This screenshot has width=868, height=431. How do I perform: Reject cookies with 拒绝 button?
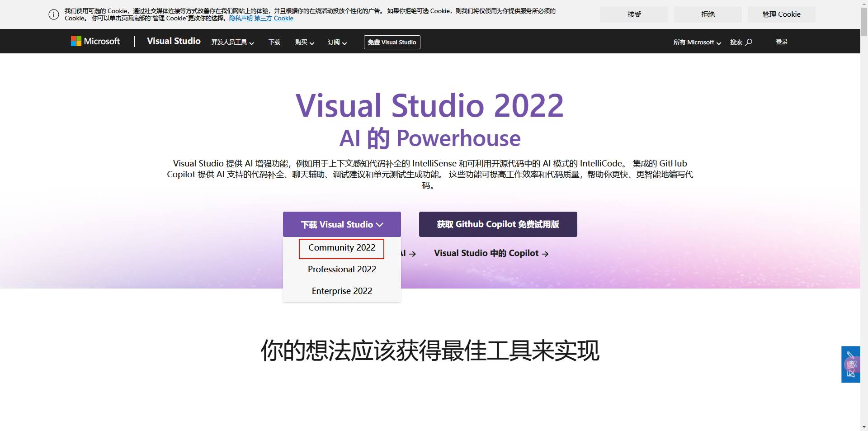pos(708,14)
